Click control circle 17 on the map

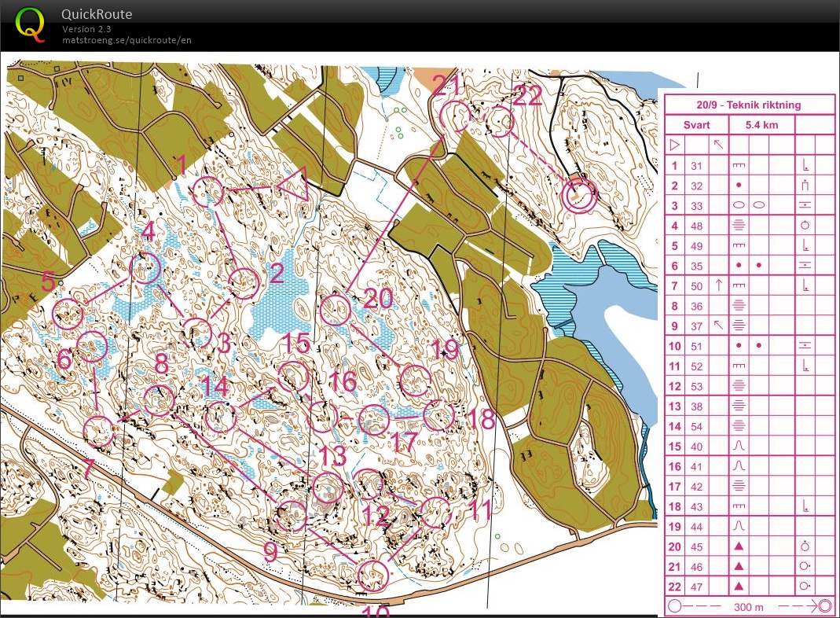click(373, 420)
